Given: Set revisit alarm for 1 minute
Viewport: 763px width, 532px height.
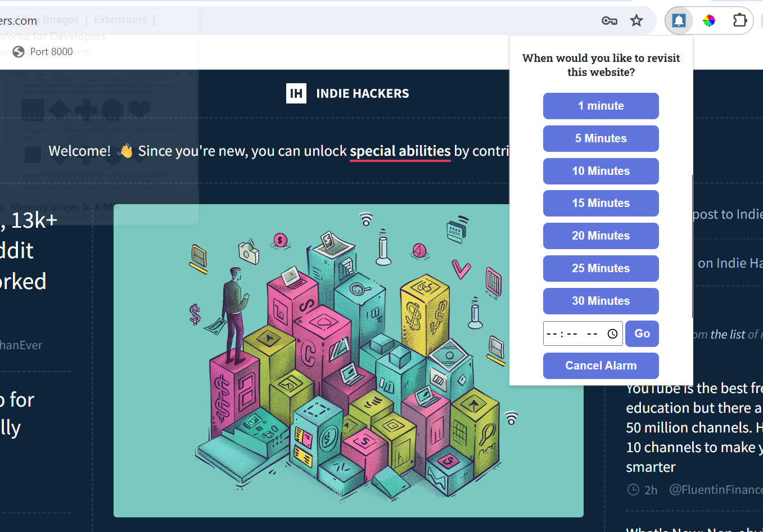Looking at the screenshot, I should pyautogui.click(x=601, y=106).
